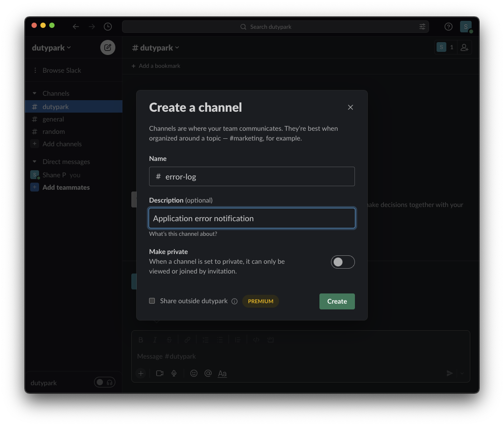The height and width of the screenshot is (426, 504).
Task: Go back with the left arrow icon
Action: point(76,27)
